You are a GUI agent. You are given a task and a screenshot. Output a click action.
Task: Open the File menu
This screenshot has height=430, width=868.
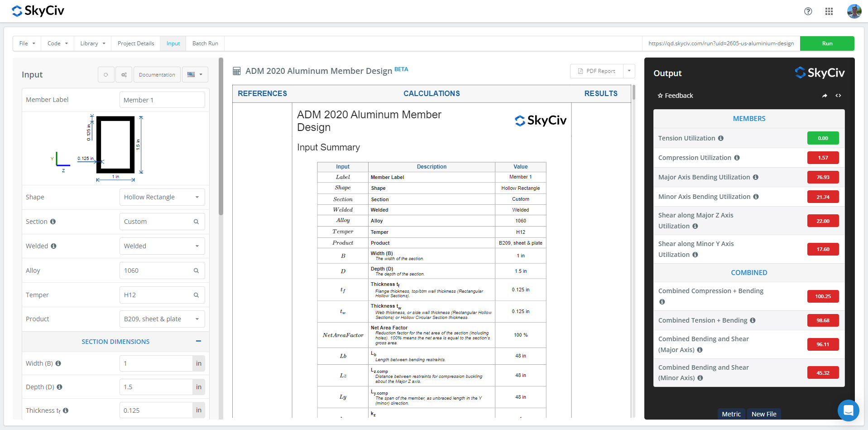(x=27, y=43)
